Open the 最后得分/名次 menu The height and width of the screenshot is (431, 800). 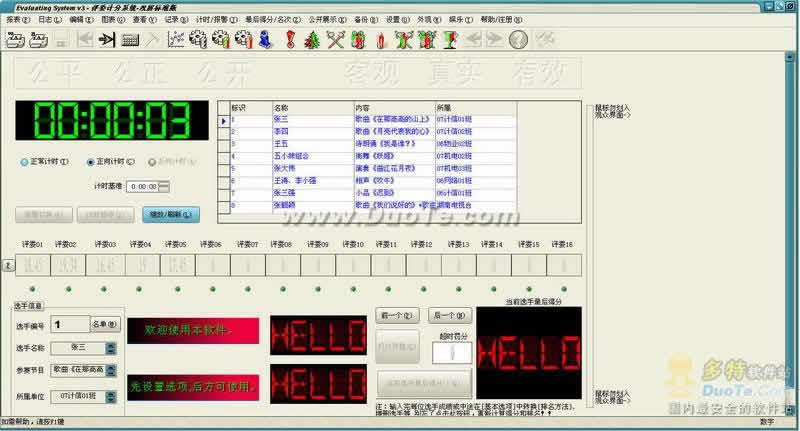pos(273,19)
